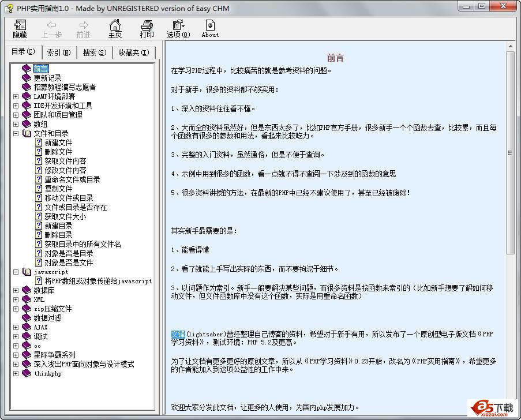
Task: Go to 主页 home icon
Action: pyautogui.click(x=115, y=25)
